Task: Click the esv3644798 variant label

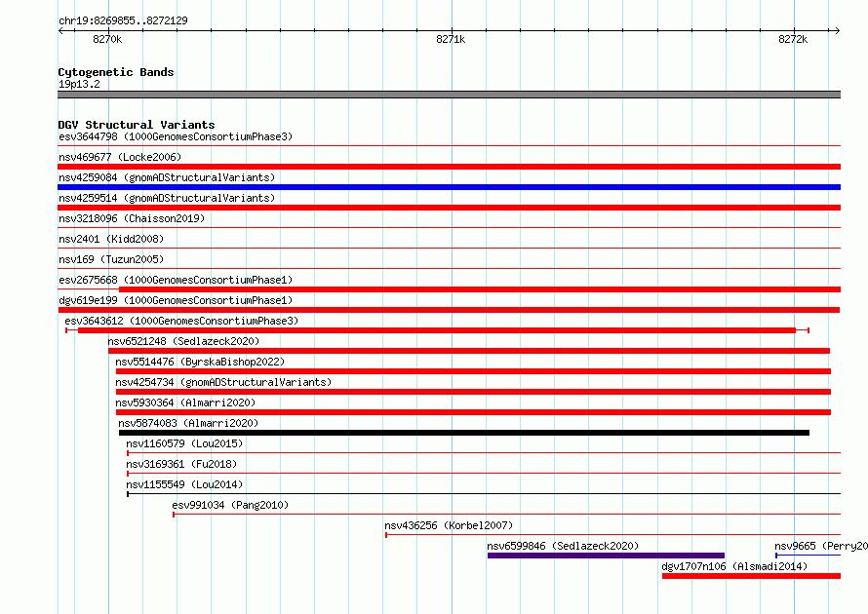Action: click(x=176, y=136)
